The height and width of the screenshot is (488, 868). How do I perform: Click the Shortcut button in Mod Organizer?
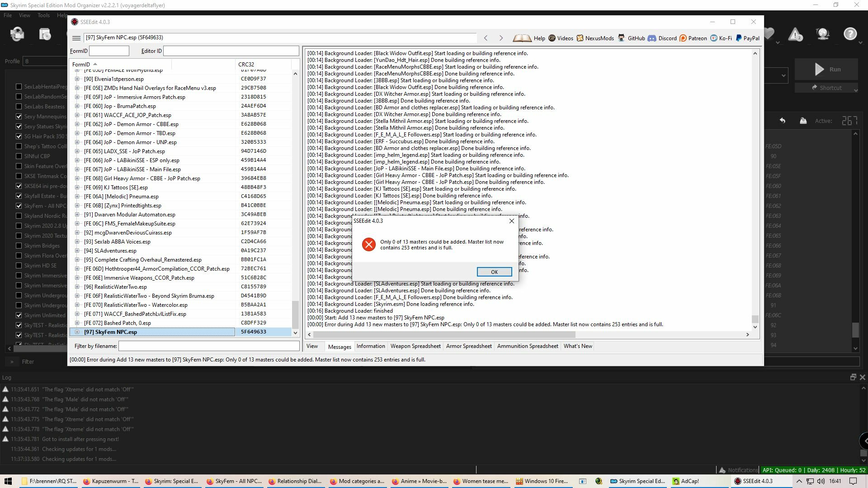(x=826, y=88)
